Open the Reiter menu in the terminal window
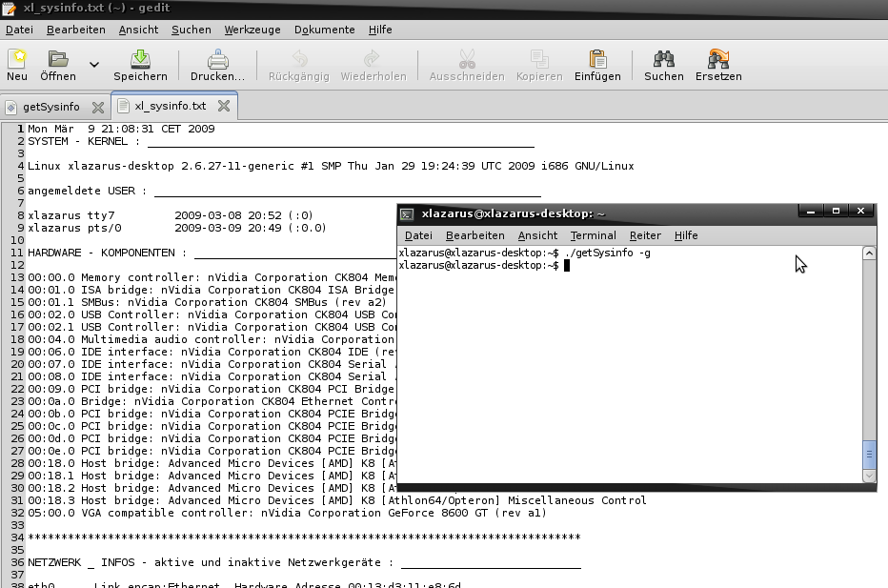Image resolution: width=888 pixels, height=588 pixels. tap(645, 235)
